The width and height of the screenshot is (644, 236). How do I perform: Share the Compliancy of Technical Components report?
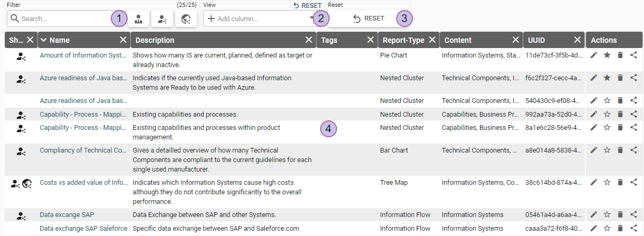tap(633, 150)
